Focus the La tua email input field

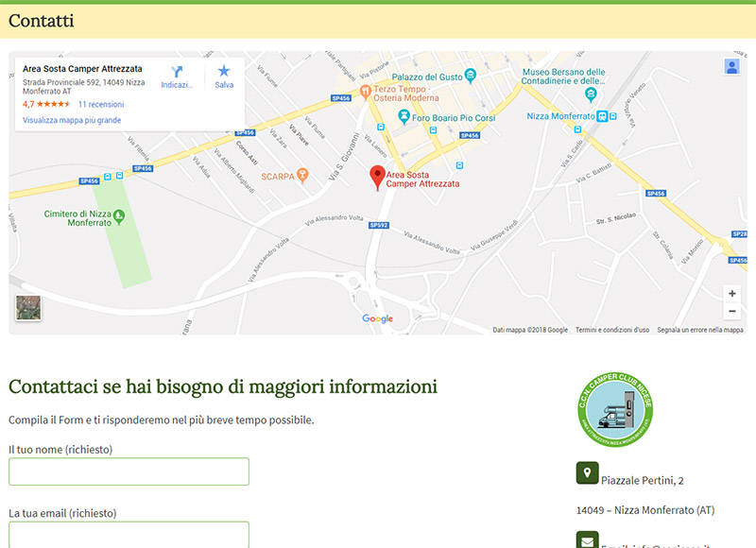pos(129,535)
